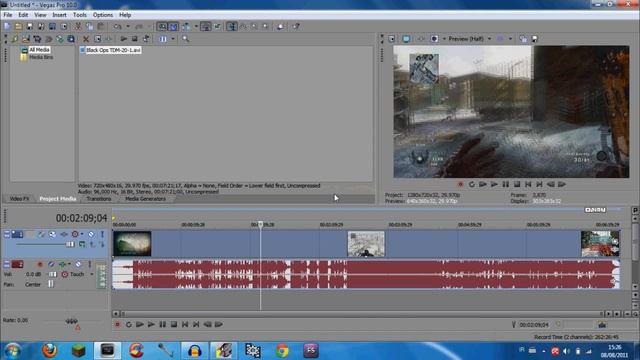Open the Options menu
The height and width of the screenshot is (360, 640).
click(x=103, y=15)
